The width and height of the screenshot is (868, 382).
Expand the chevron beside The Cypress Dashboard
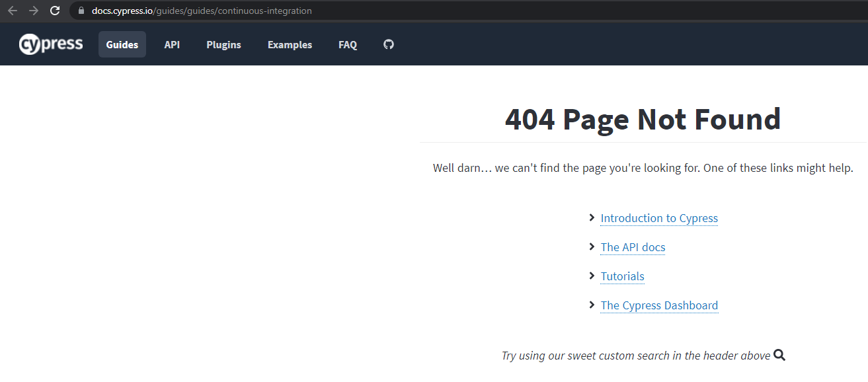(x=592, y=305)
